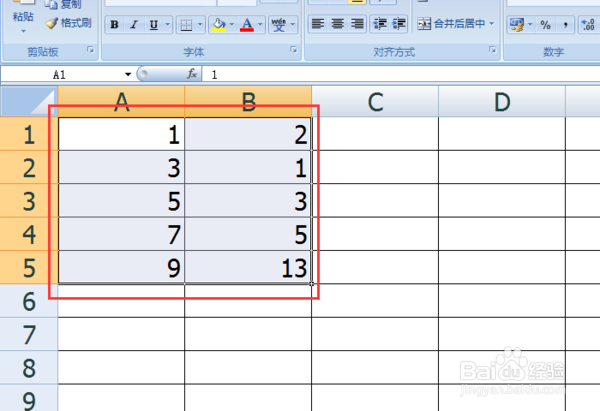Click cell B3 containing 3
This screenshot has width=600, height=411.
tap(248, 201)
